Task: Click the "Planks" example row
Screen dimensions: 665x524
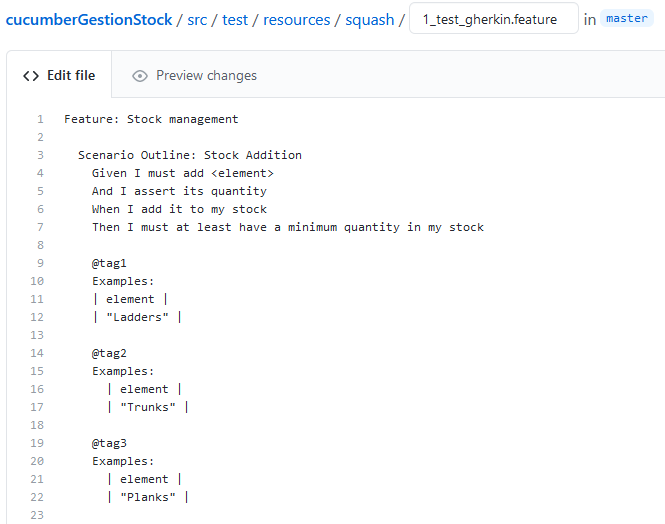Action: click(147, 497)
